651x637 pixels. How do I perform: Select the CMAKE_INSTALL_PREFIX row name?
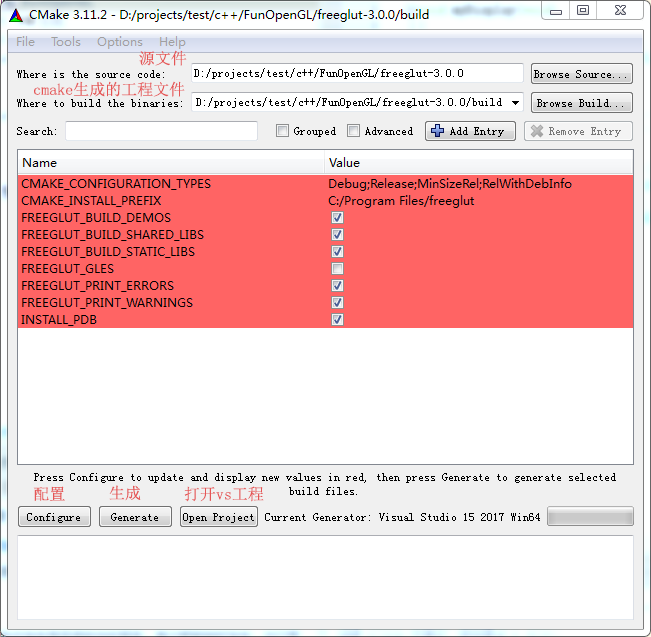pyautogui.click(x=91, y=201)
